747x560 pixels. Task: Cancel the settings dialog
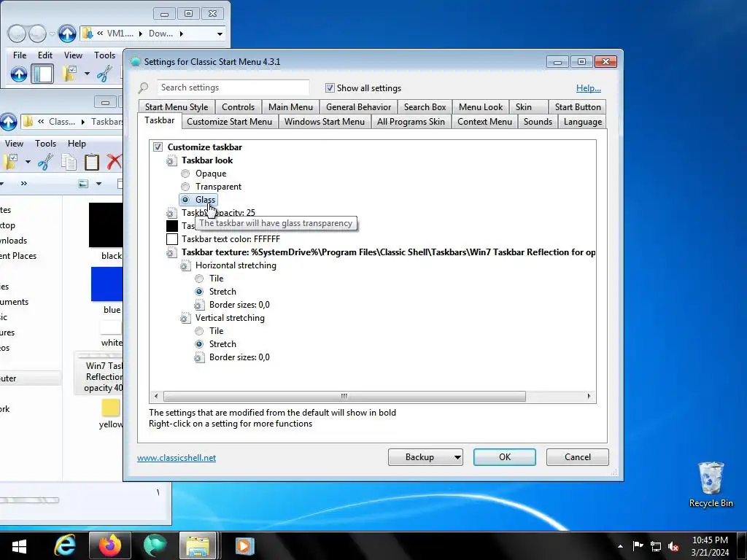[x=578, y=457]
